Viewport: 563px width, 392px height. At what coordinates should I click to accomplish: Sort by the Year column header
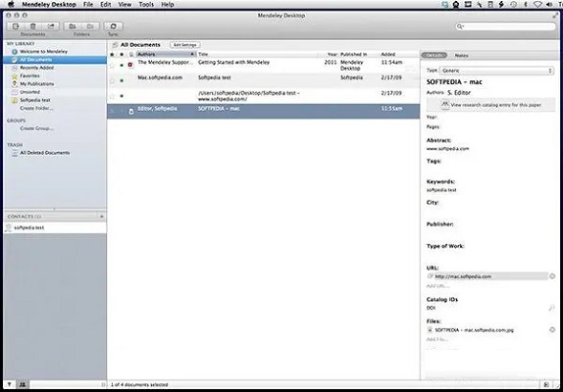click(333, 54)
